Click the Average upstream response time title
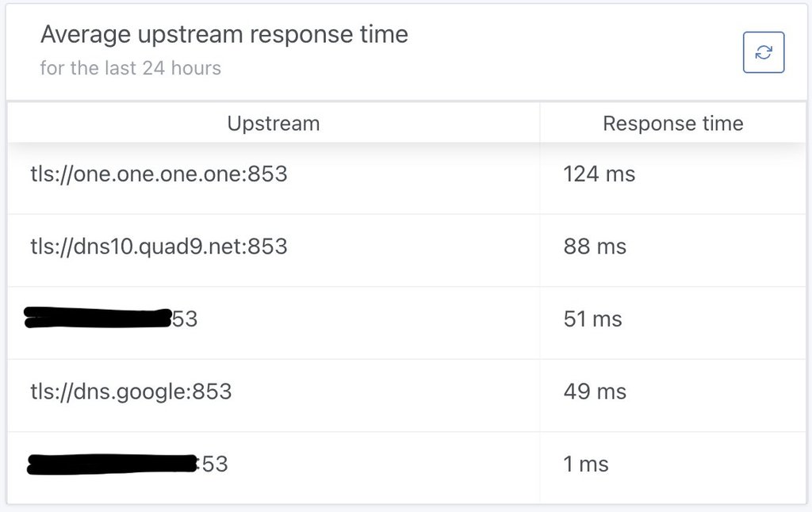The width and height of the screenshot is (812, 512). click(x=224, y=34)
